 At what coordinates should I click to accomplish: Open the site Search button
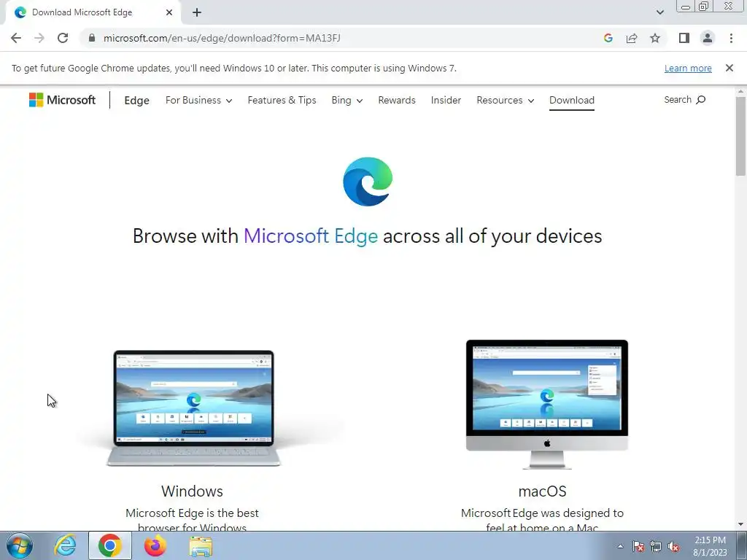click(684, 99)
